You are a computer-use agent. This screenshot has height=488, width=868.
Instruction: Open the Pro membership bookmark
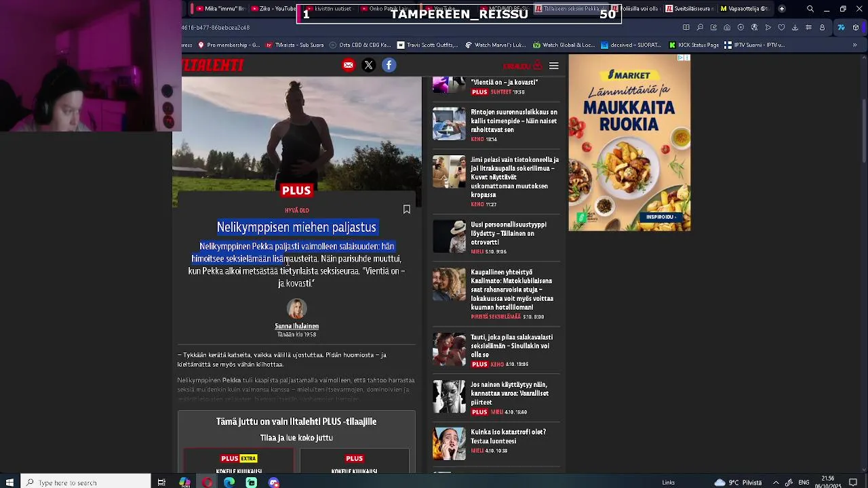[229, 45]
